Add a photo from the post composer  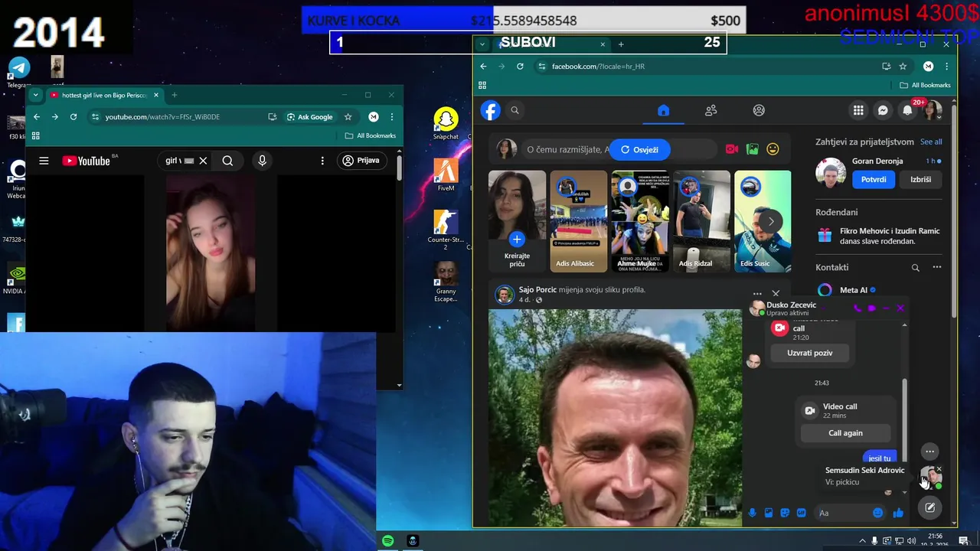tap(753, 149)
